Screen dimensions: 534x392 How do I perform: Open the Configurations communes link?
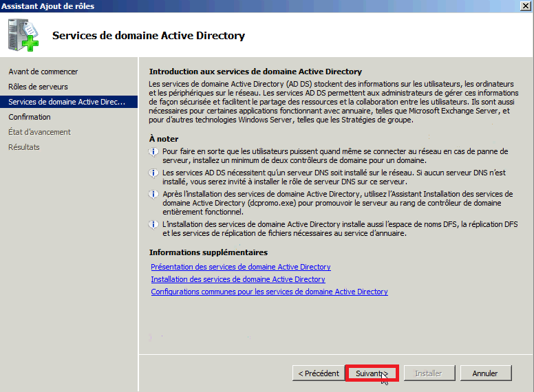point(269,292)
